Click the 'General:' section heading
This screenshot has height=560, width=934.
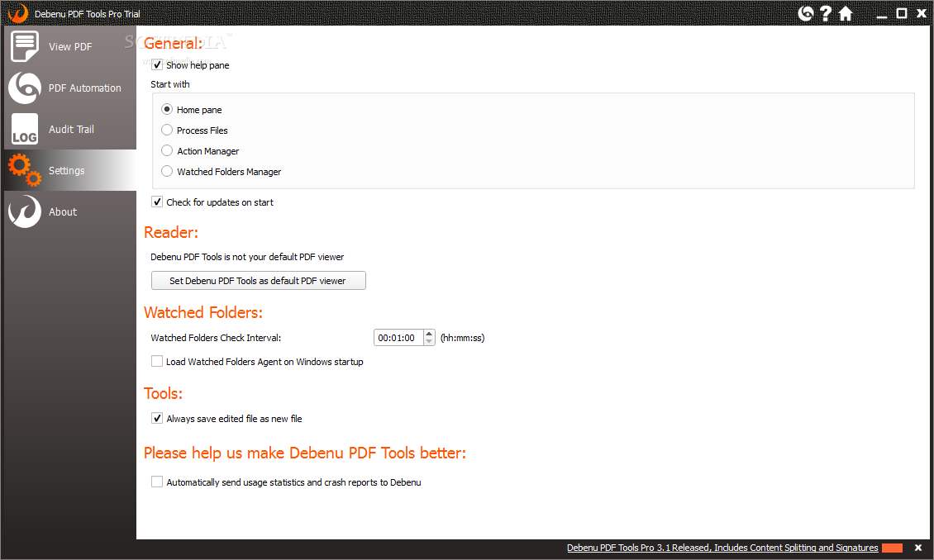click(x=174, y=43)
